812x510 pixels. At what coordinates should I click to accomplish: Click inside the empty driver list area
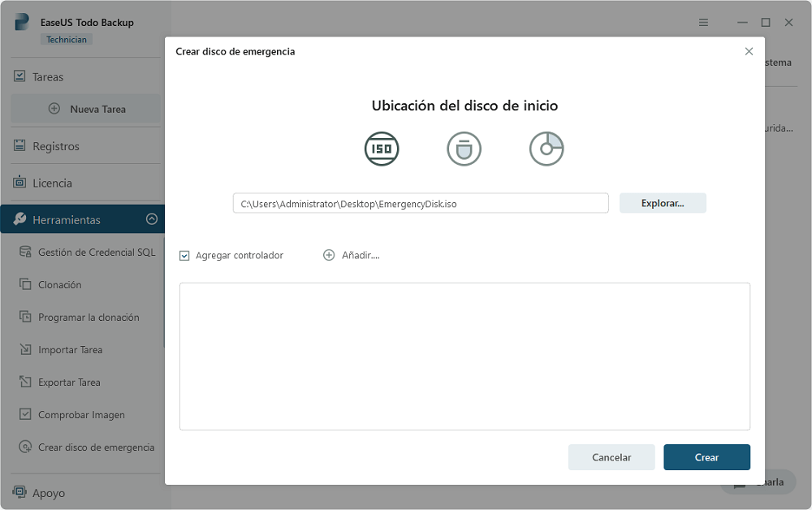464,356
